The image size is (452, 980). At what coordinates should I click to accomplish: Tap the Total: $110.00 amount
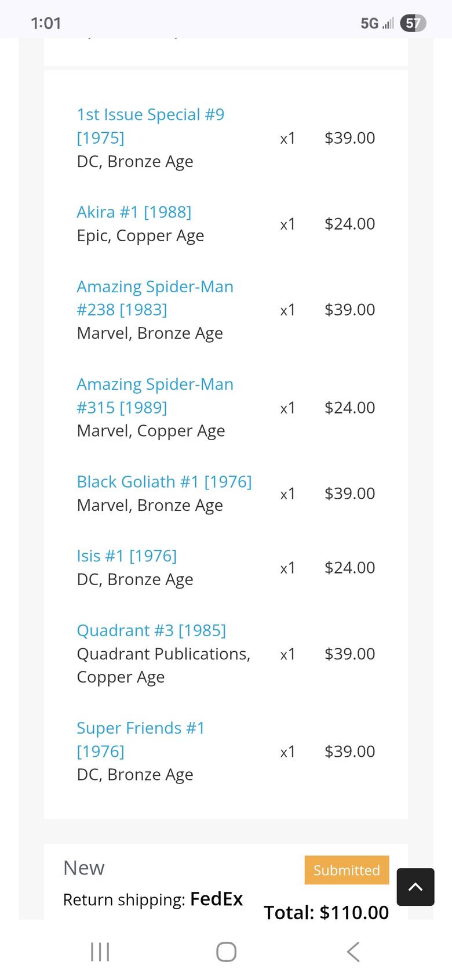tap(326, 912)
